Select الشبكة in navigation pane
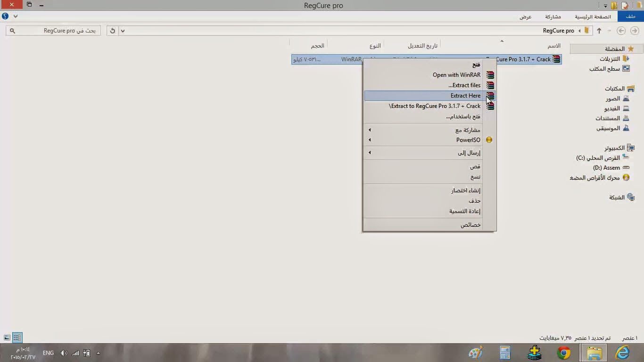 (617, 197)
